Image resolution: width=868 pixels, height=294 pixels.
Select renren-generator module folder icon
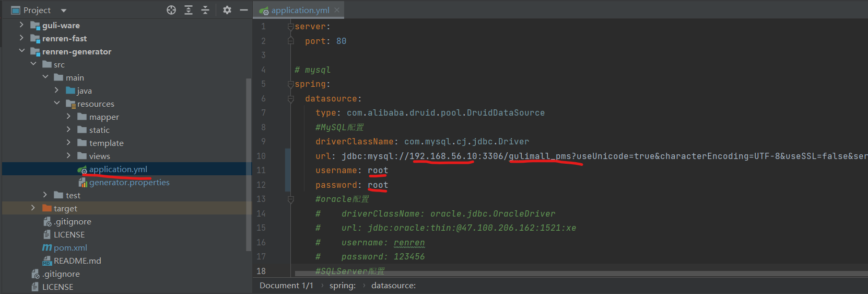pos(35,51)
